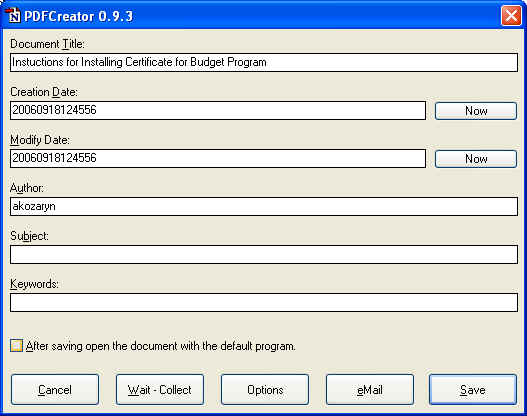527x416 pixels.
Task: Click the PDFCreator icon in the title bar
Action: pyautogui.click(x=13, y=15)
